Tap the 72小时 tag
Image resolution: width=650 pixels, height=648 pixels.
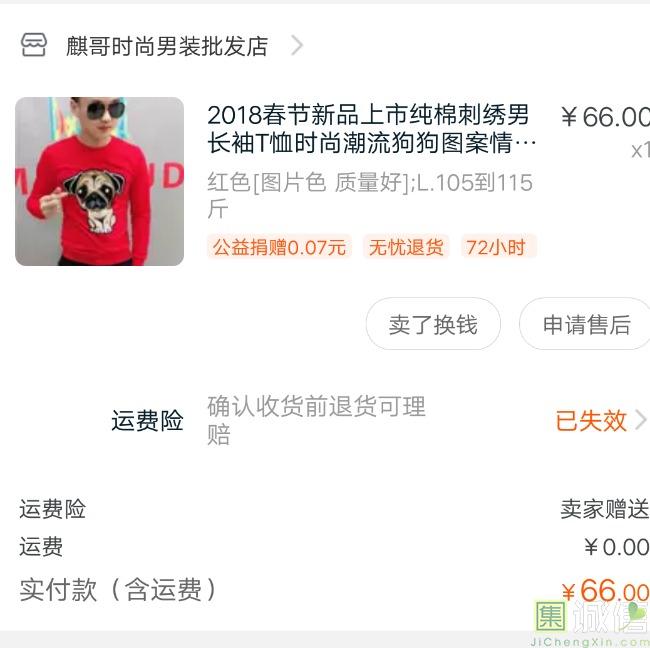(x=499, y=247)
